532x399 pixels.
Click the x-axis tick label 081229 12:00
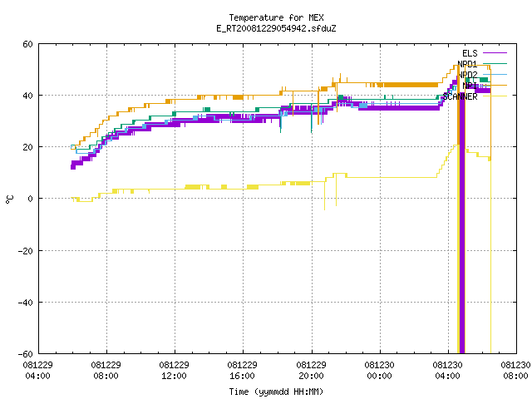coord(174,371)
